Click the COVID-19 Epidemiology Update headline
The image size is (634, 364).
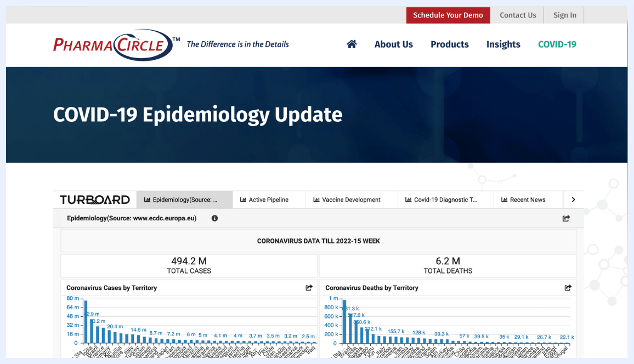pyautogui.click(x=198, y=115)
